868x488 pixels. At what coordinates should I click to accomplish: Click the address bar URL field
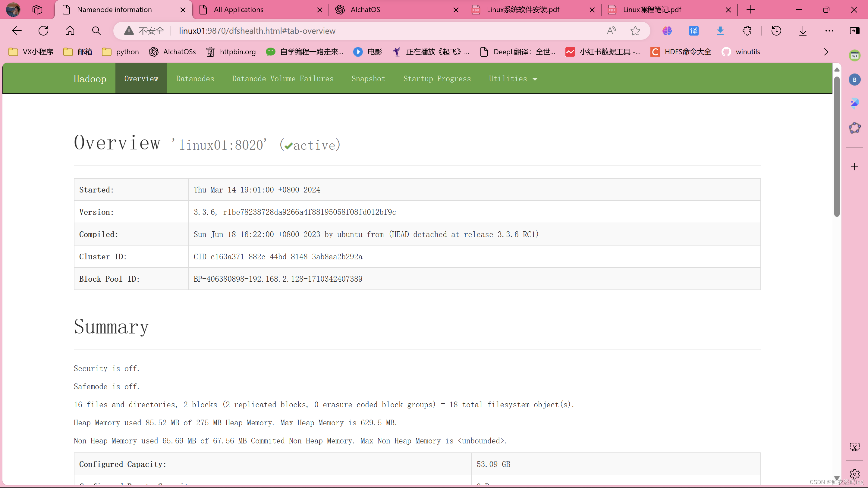(x=371, y=31)
